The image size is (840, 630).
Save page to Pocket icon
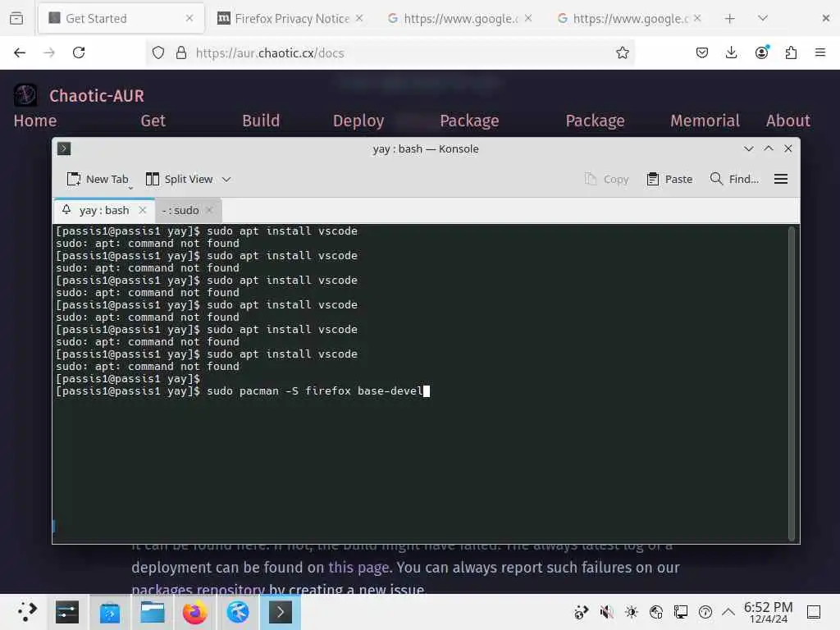click(702, 52)
